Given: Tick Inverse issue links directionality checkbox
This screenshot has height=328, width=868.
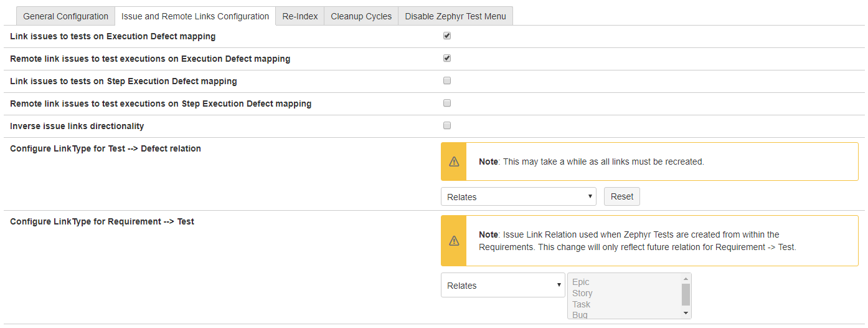Looking at the screenshot, I should (447, 126).
